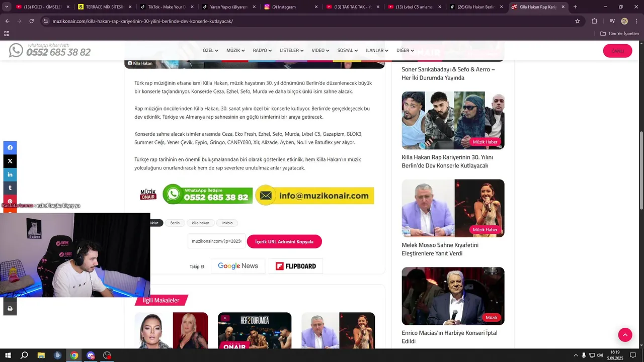Click the CANLI live button
The width and height of the screenshot is (644, 362).
click(x=617, y=51)
